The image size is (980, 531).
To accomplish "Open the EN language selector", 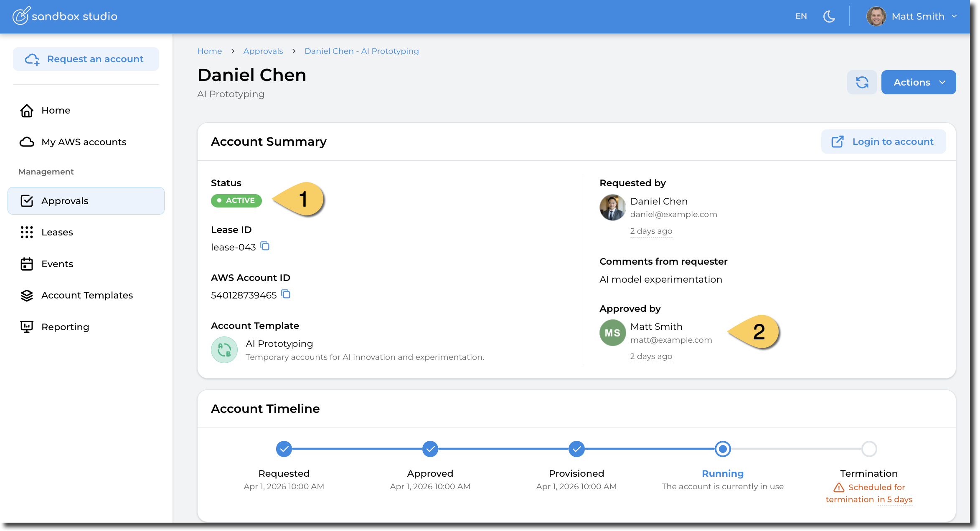I will 801,16.
